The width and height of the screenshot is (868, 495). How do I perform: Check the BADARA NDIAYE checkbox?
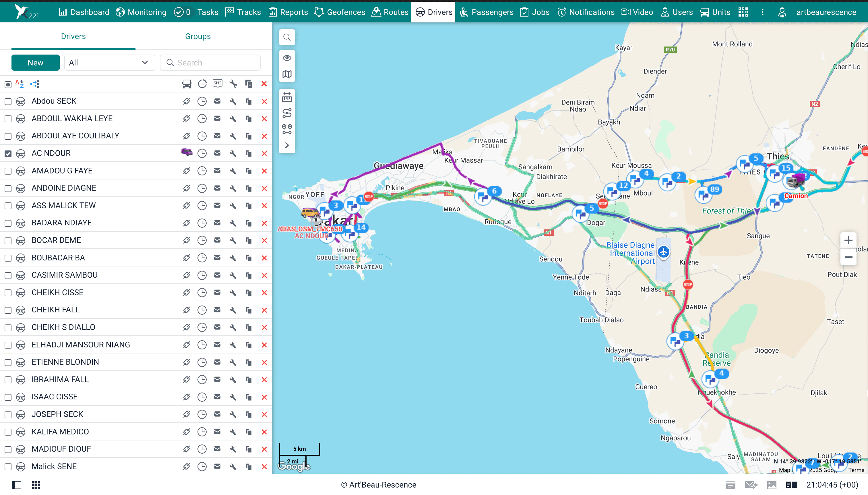pyautogui.click(x=8, y=223)
